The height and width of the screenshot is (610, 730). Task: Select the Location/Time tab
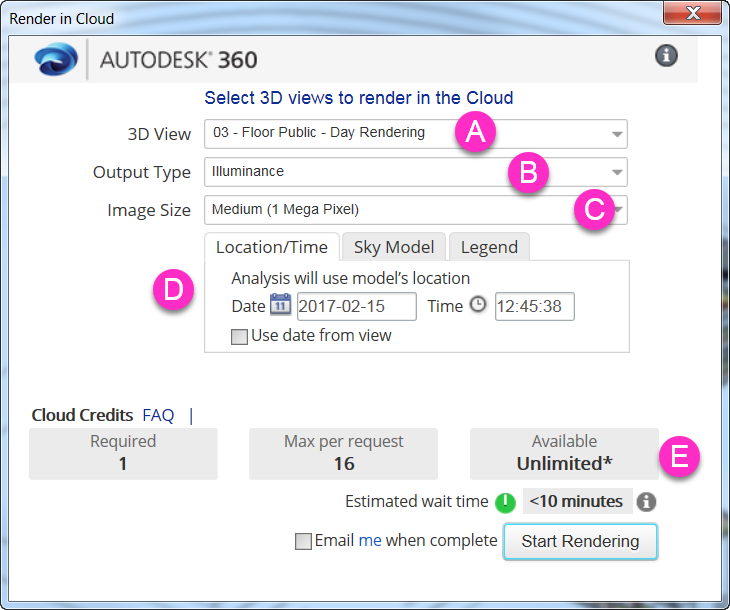[271, 247]
